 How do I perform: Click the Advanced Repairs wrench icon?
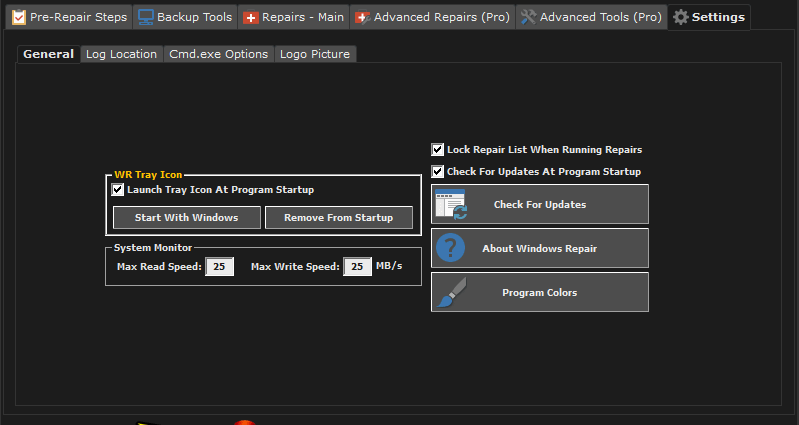(362, 18)
